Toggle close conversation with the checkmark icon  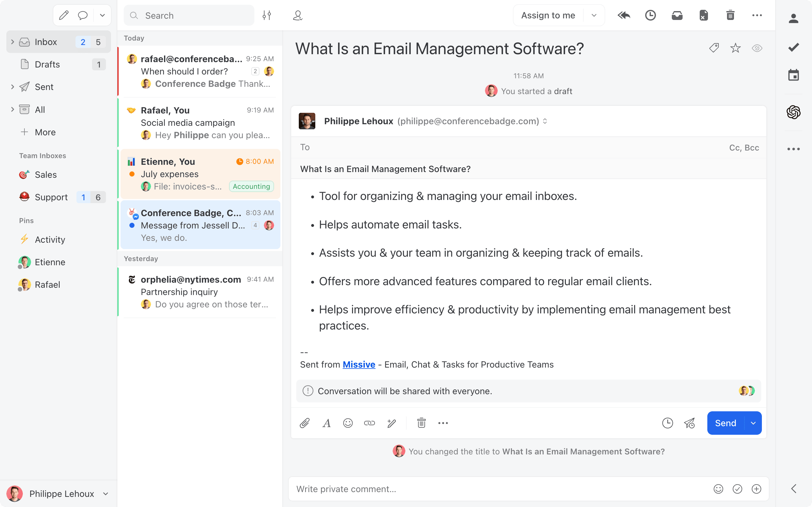793,47
